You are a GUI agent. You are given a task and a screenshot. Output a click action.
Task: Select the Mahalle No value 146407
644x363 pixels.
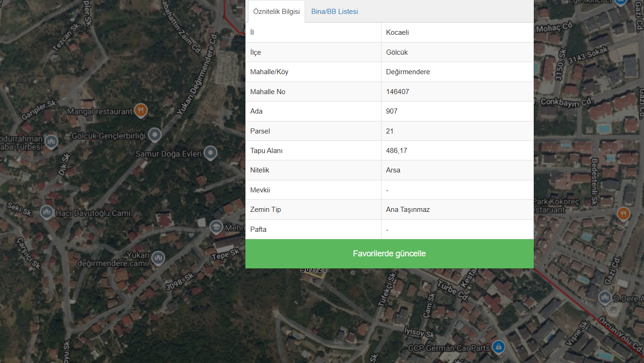coord(457,92)
